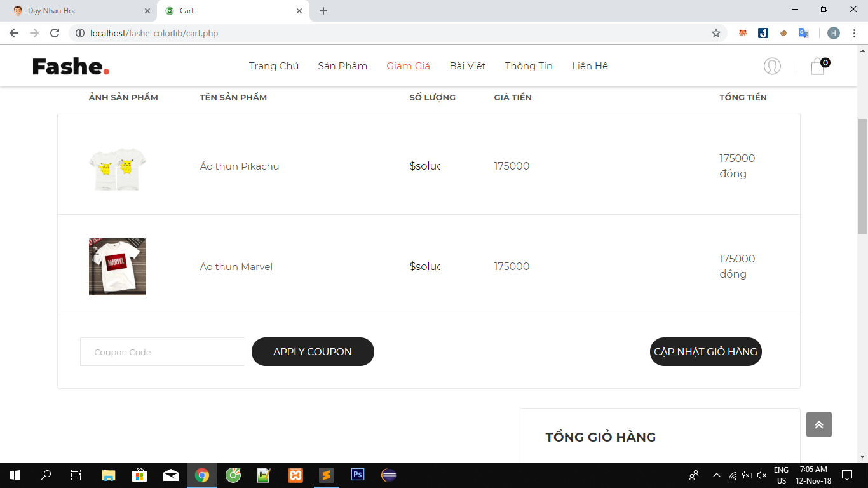Click the cookie extension icon

click(783, 33)
